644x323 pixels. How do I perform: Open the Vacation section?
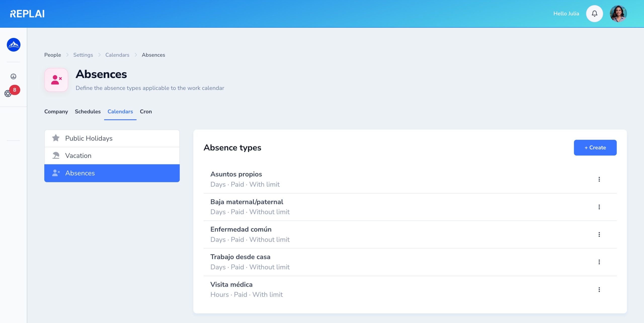(112, 156)
